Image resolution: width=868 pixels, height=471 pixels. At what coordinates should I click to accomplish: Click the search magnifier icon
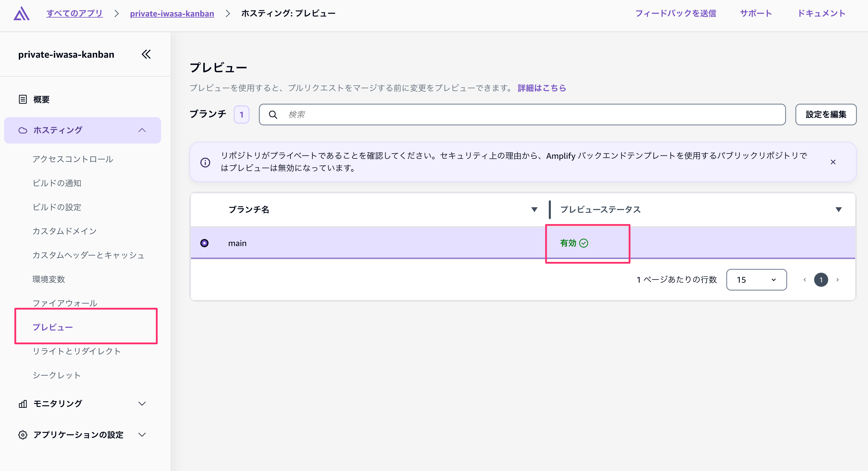pos(273,115)
